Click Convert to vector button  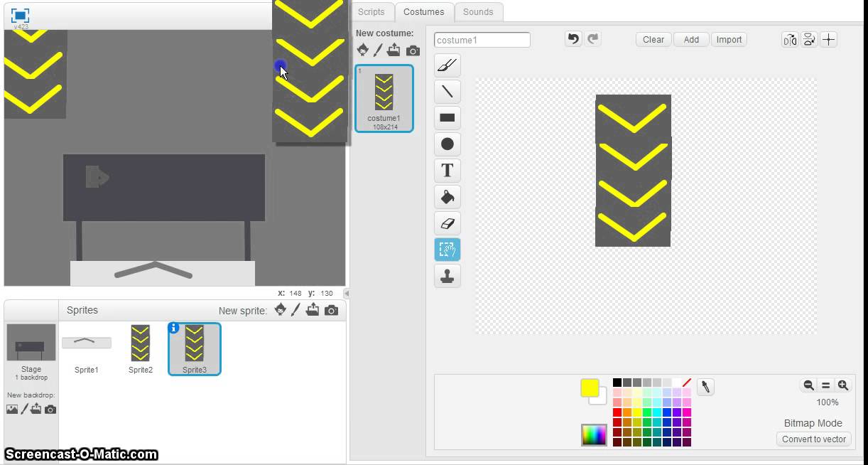[814, 439]
